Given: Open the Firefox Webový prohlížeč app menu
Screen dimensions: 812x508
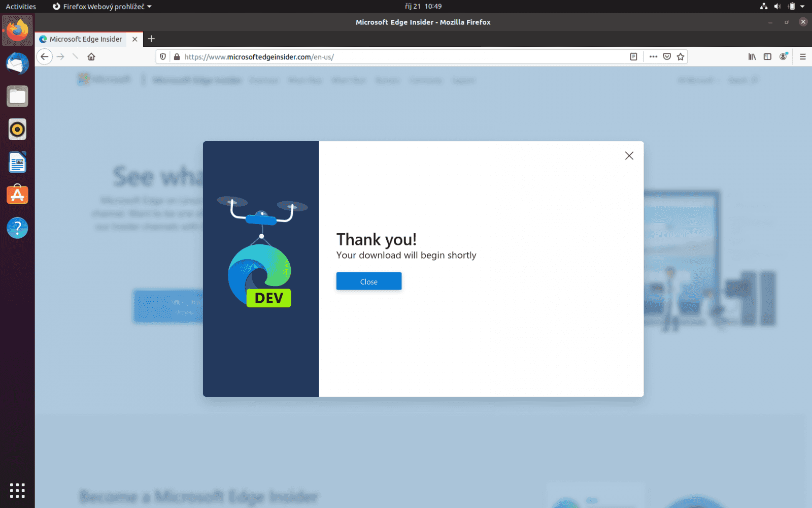Looking at the screenshot, I should 102,7.
